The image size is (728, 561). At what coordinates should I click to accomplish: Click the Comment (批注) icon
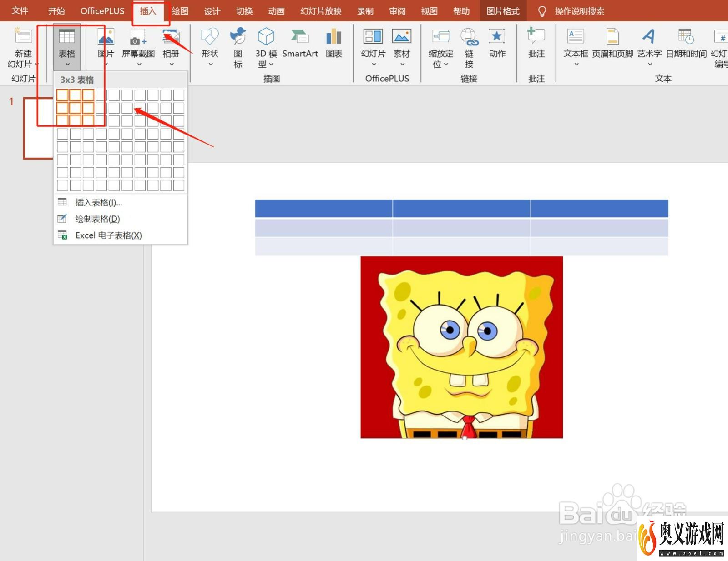point(536,36)
